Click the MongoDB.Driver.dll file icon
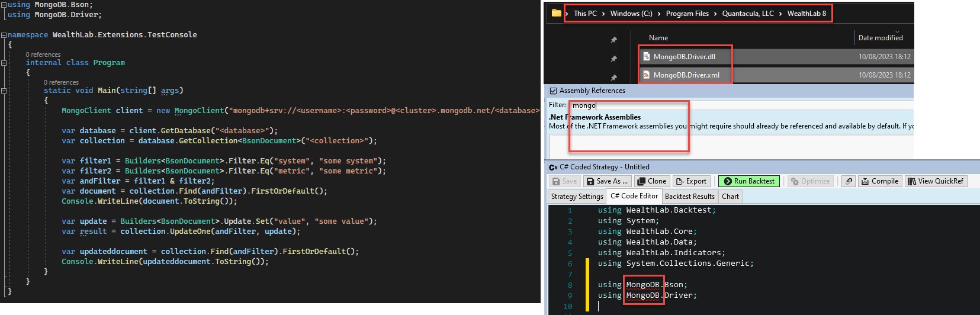This screenshot has width=980, height=315. pyautogui.click(x=647, y=57)
